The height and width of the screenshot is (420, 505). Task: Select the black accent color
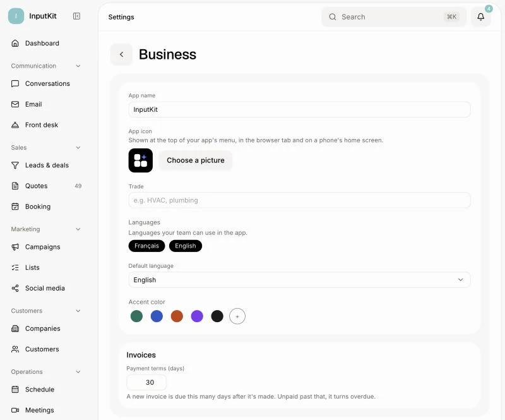tap(217, 316)
